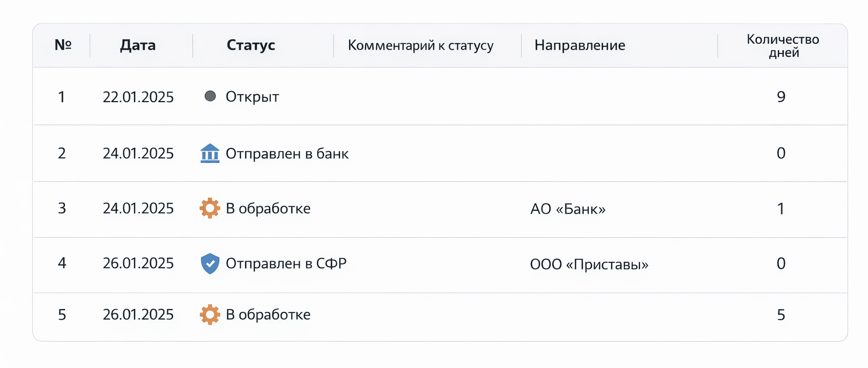Select the «Направление» column header

(580, 44)
